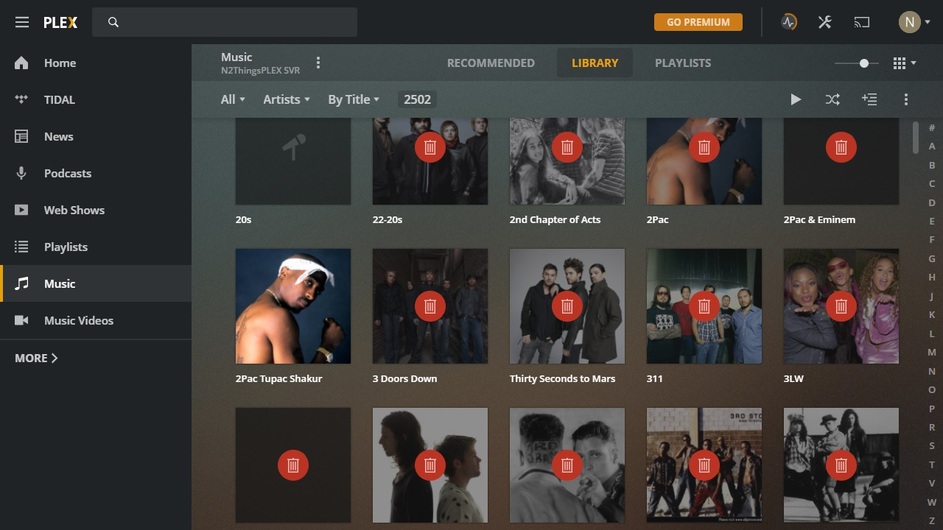Switch to the RECOMMENDED tab

click(x=491, y=63)
